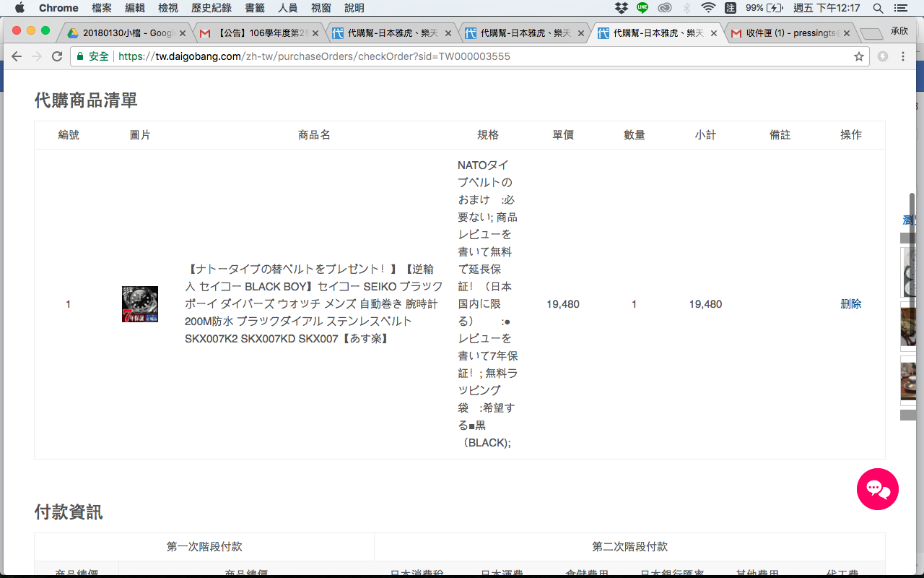Click the 第一次階段付款 header cell
Image resolution: width=924 pixels, height=578 pixels.
pos(204,547)
